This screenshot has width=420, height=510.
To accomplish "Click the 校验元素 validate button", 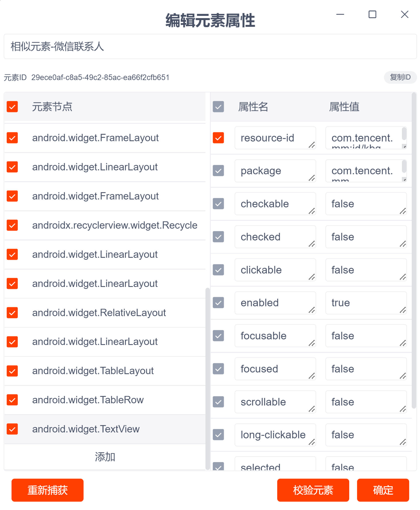I will (313, 490).
